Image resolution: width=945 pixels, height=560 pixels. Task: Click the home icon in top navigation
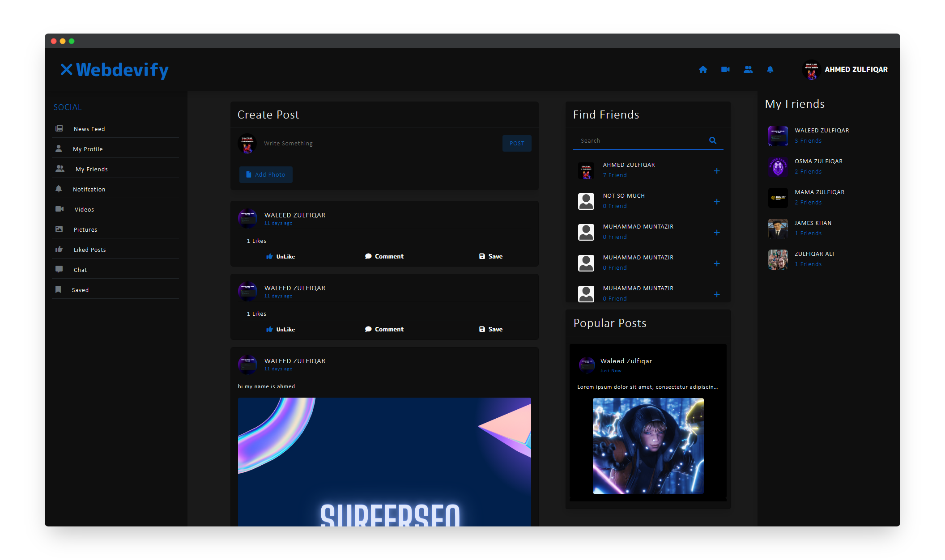703,69
